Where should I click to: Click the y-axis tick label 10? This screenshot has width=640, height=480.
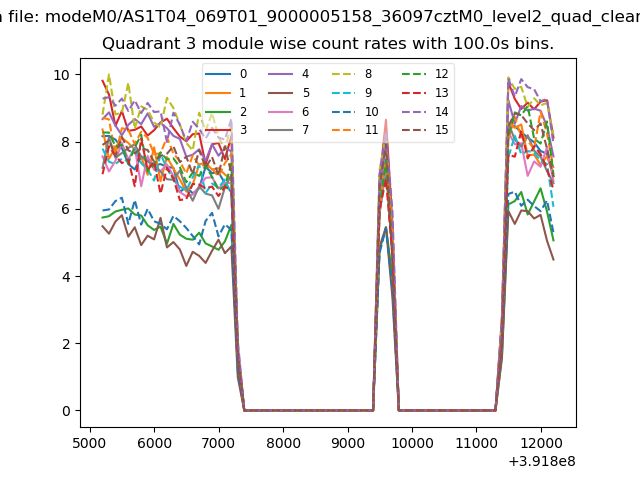tap(61, 75)
